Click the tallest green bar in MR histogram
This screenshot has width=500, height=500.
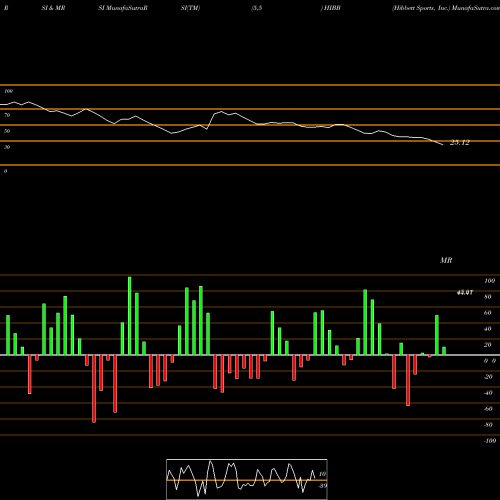[x=130, y=316]
